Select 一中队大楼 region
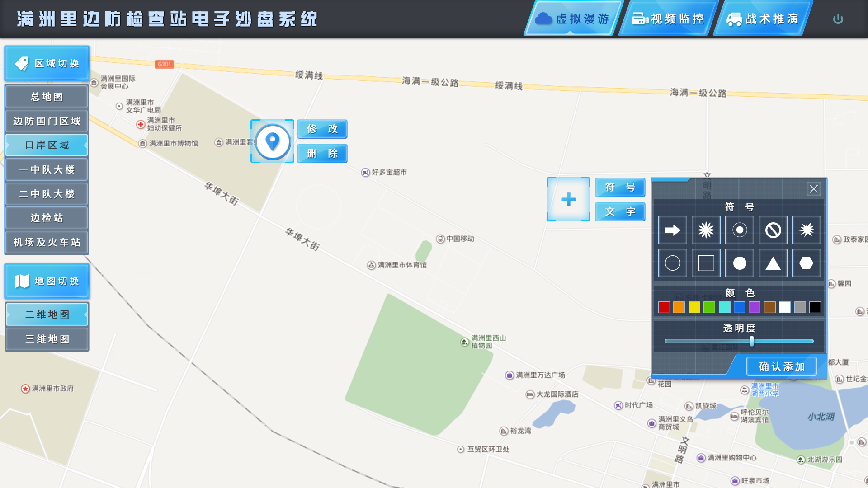 [47, 169]
